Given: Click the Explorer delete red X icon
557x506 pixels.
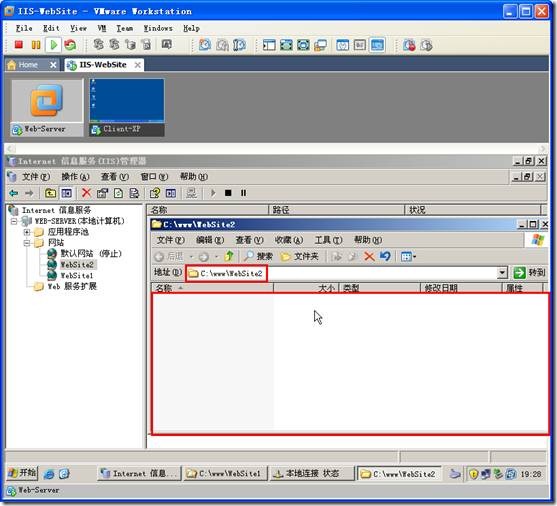Looking at the screenshot, I should [369, 256].
